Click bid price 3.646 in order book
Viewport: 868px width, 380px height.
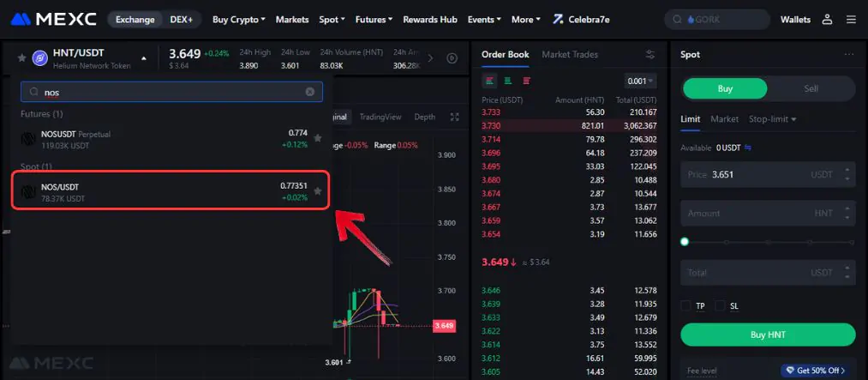click(491, 290)
